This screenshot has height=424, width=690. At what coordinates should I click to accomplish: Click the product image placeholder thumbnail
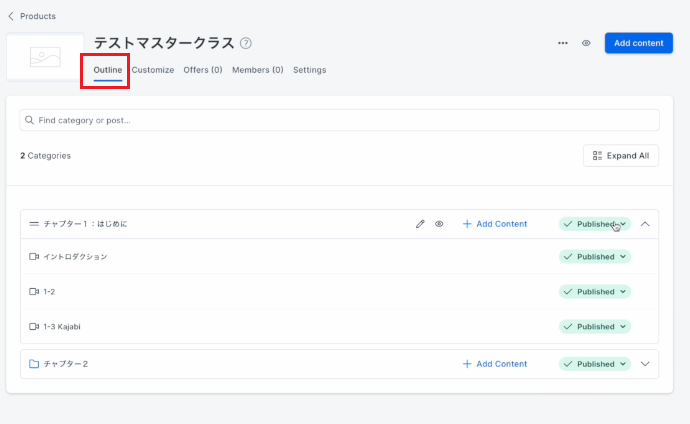45,57
